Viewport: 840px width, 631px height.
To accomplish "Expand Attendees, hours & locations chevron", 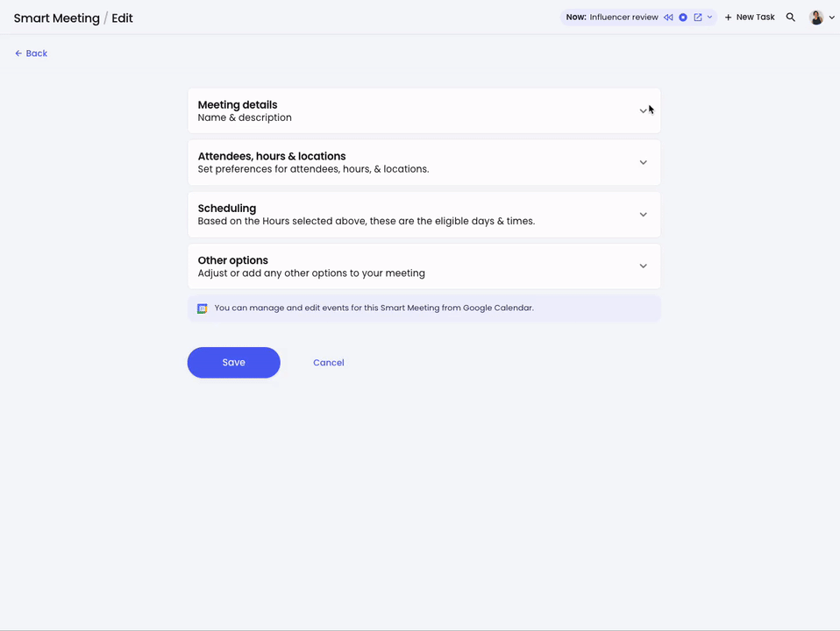I will coord(643,162).
